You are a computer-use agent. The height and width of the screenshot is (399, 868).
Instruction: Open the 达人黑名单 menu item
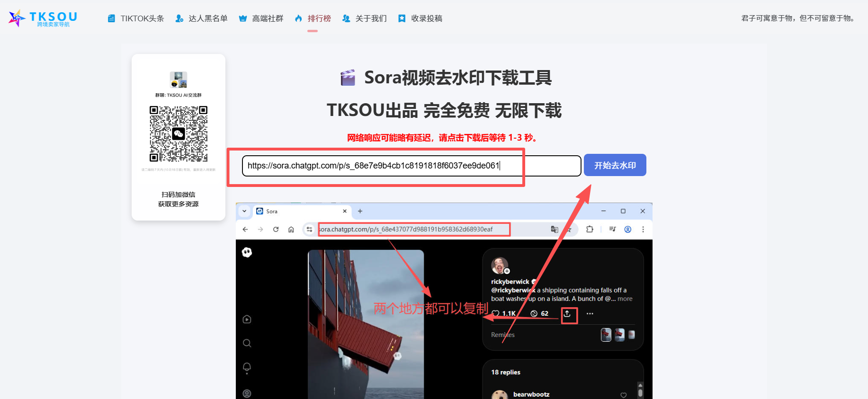tap(201, 18)
